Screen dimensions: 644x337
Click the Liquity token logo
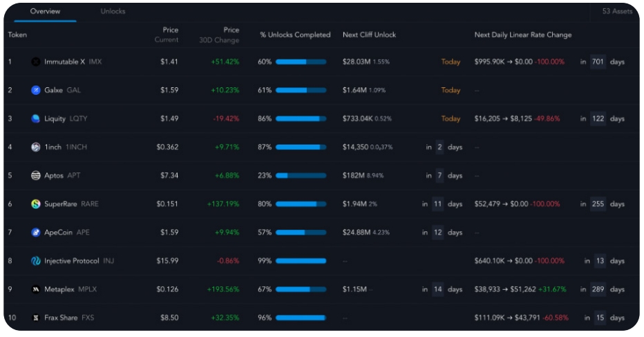pos(36,118)
